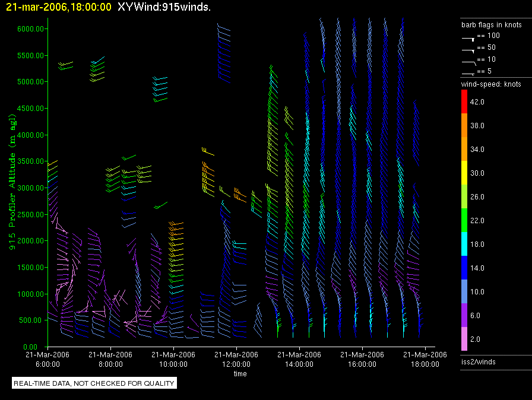Click the 'iss2/winds' source label
The width and height of the screenshot is (532, 400).
coord(479,361)
